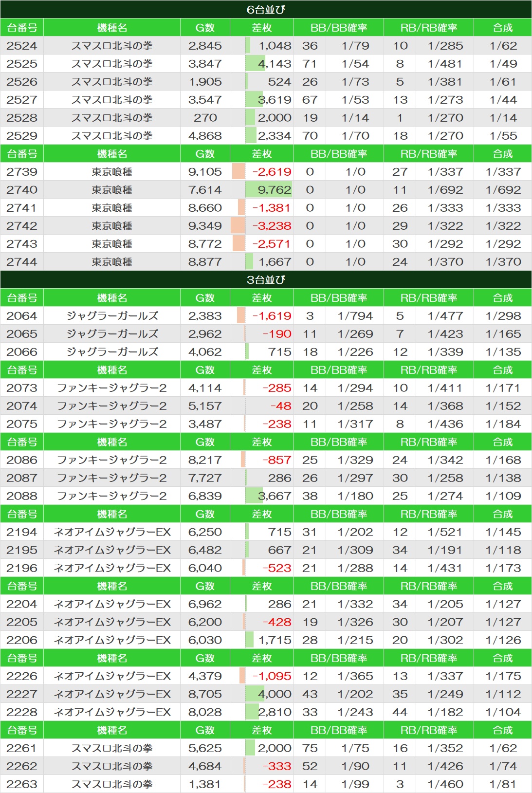
Task: Click the game count 5,157
Action: pos(205,406)
